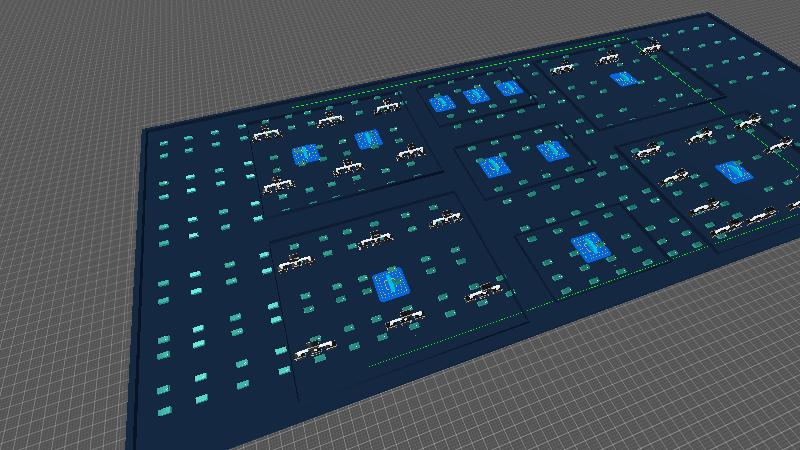Click right blue chip in the upper-left panel
Screen dimensions: 800x450
point(365,140)
